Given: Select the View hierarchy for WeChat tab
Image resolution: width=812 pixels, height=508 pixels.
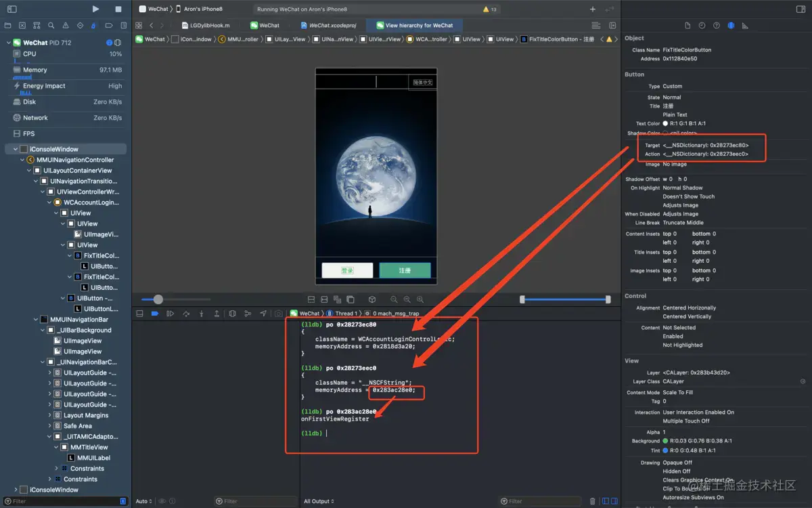Looking at the screenshot, I should [414, 25].
